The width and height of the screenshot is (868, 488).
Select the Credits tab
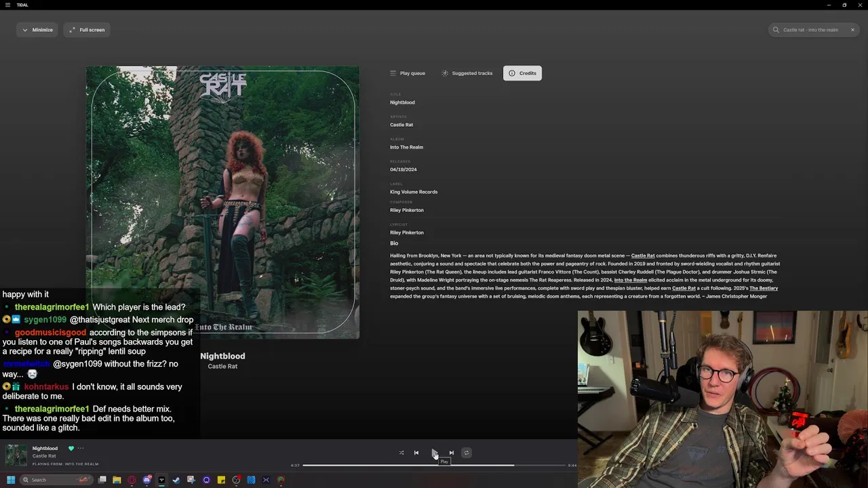click(522, 73)
